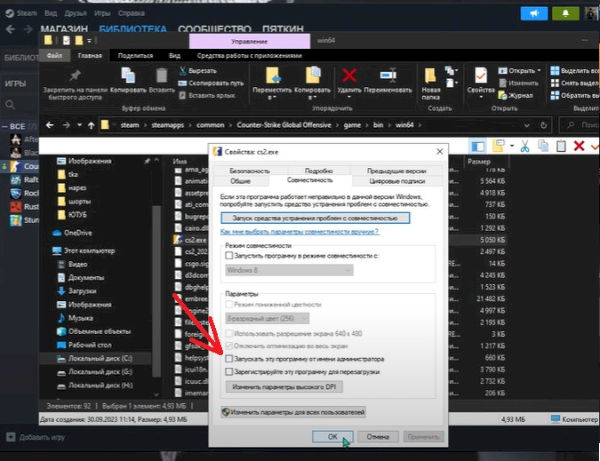The height and width of the screenshot is (461, 600).
Task: Click the manual compatibility settings help link
Action: click(299, 231)
